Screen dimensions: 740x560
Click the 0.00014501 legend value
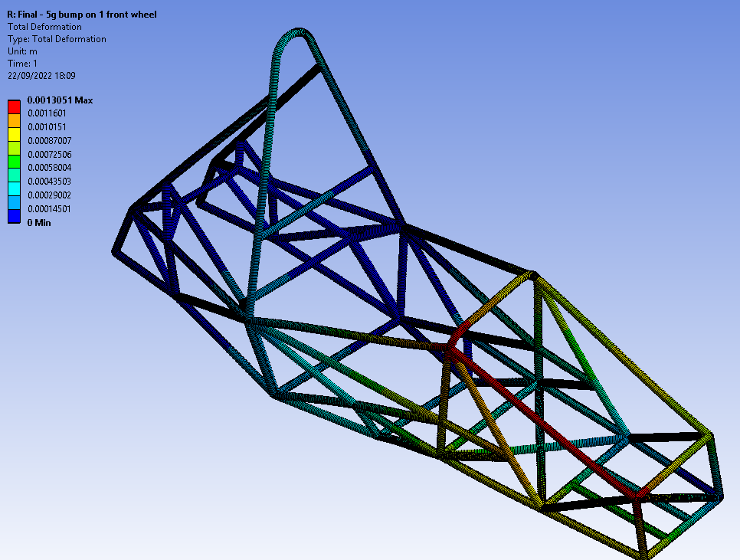pos(50,208)
